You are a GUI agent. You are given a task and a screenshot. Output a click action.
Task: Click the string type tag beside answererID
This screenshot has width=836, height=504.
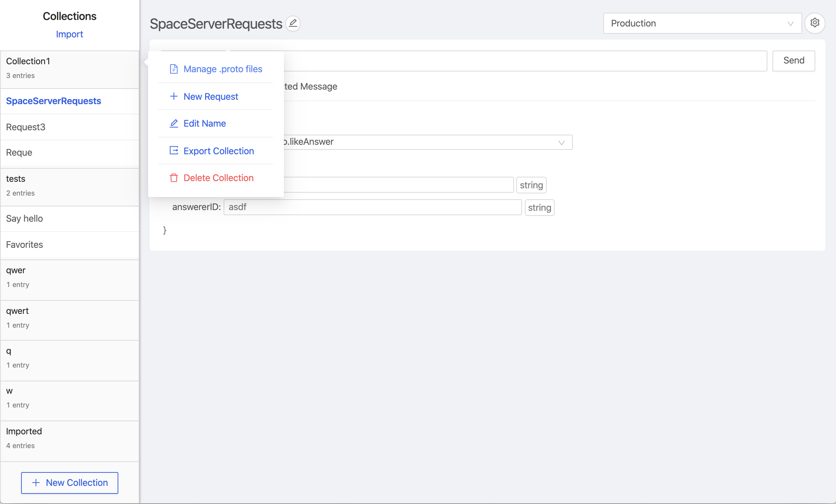point(539,208)
